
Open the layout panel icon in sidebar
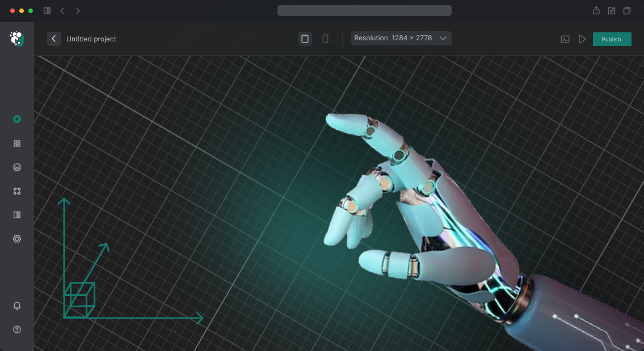tap(17, 215)
